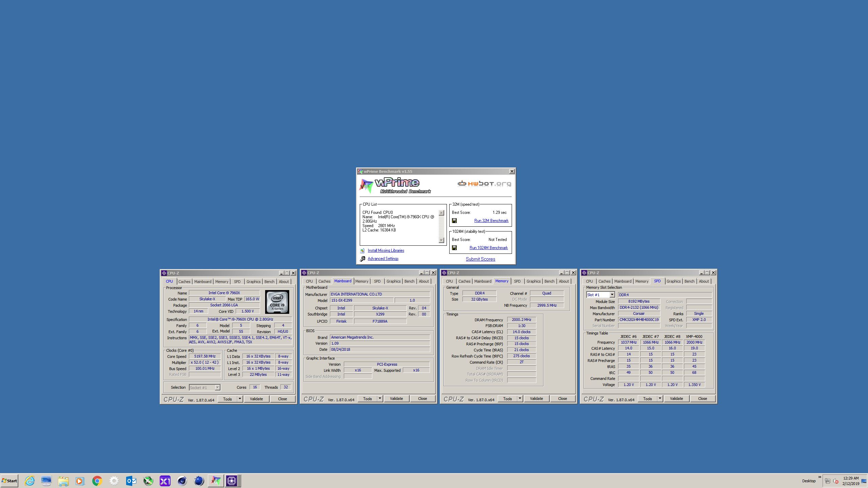Click the Submit Scores link
Screen dimensions: 868x488
pyautogui.click(x=480, y=259)
